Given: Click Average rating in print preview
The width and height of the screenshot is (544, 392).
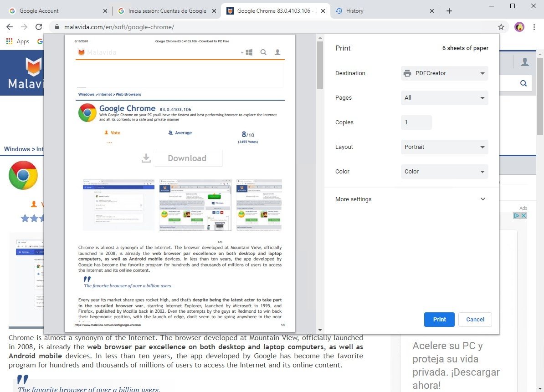Looking at the screenshot, I should coord(180,133).
